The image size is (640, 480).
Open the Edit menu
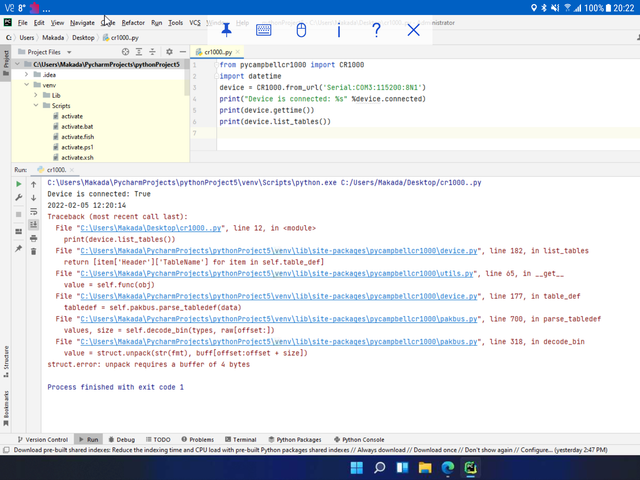(39, 23)
